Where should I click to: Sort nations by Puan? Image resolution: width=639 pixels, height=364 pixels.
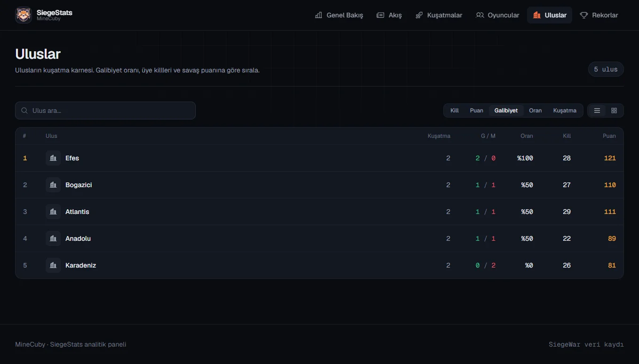477,111
